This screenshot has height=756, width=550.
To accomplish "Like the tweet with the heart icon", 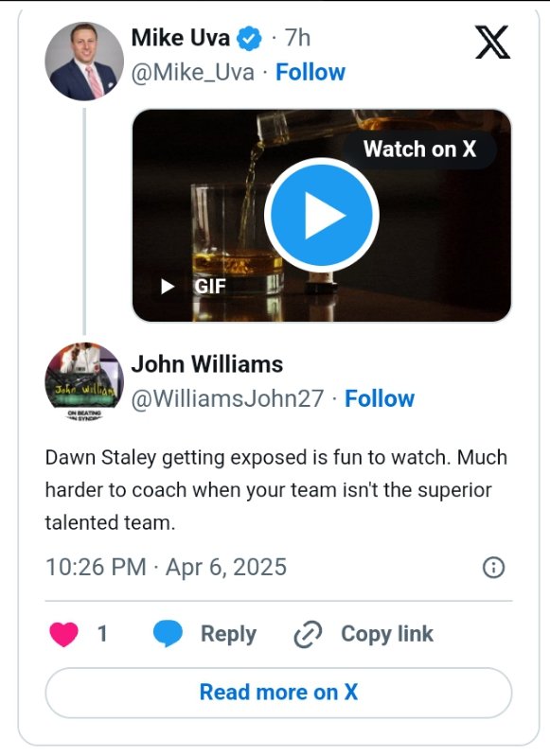I will pos(63,634).
